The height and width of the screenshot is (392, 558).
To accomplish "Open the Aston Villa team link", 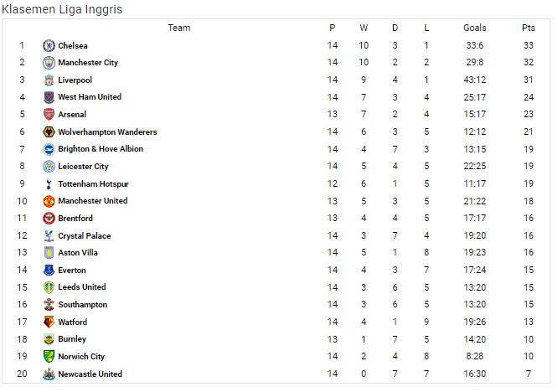I will point(78,253).
